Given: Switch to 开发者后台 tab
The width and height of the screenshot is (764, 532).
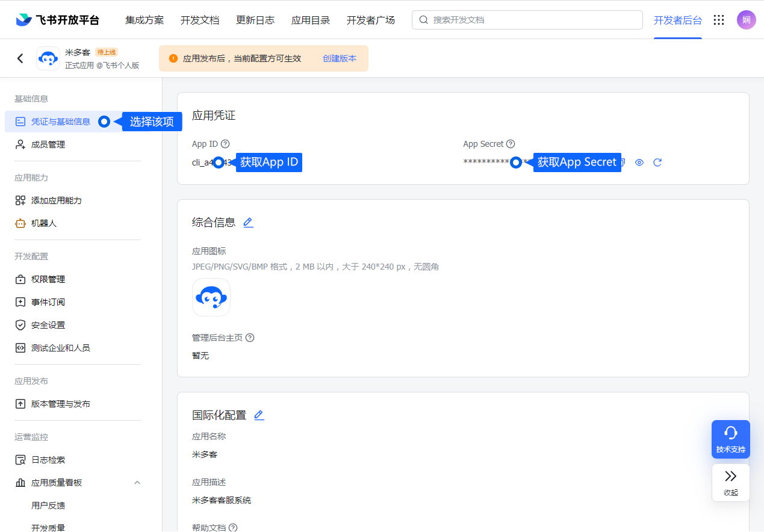Looking at the screenshot, I should pyautogui.click(x=677, y=20).
